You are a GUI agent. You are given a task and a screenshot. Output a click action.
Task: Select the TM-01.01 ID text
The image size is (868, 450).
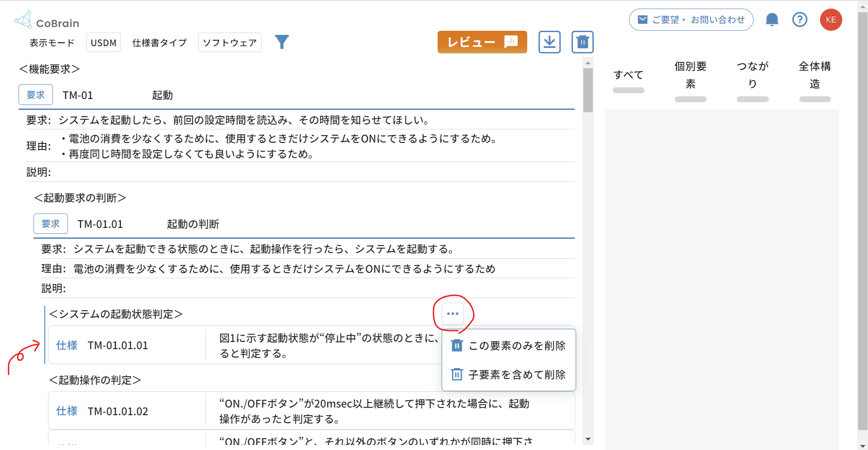click(100, 224)
